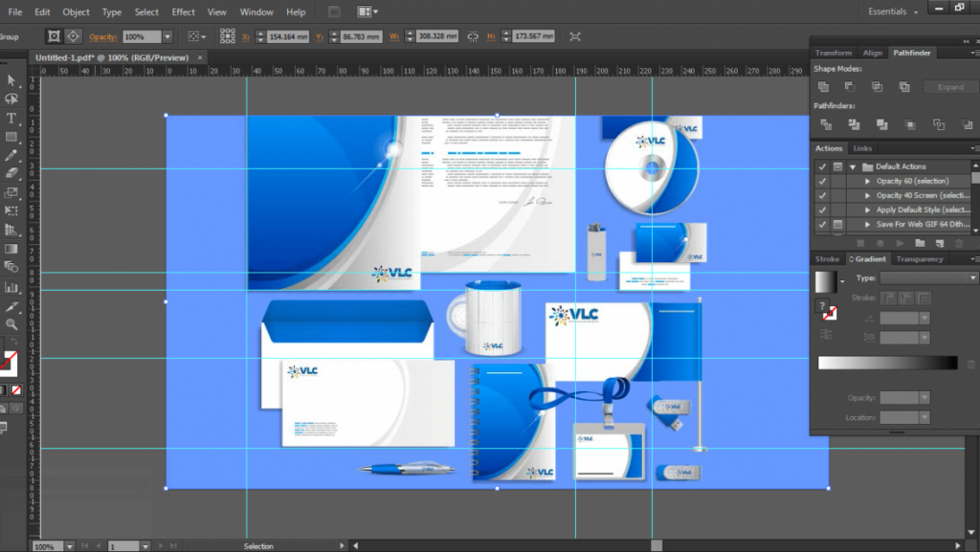The width and height of the screenshot is (980, 552).
Task: Click the gradient slider bar
Action: 887,363
